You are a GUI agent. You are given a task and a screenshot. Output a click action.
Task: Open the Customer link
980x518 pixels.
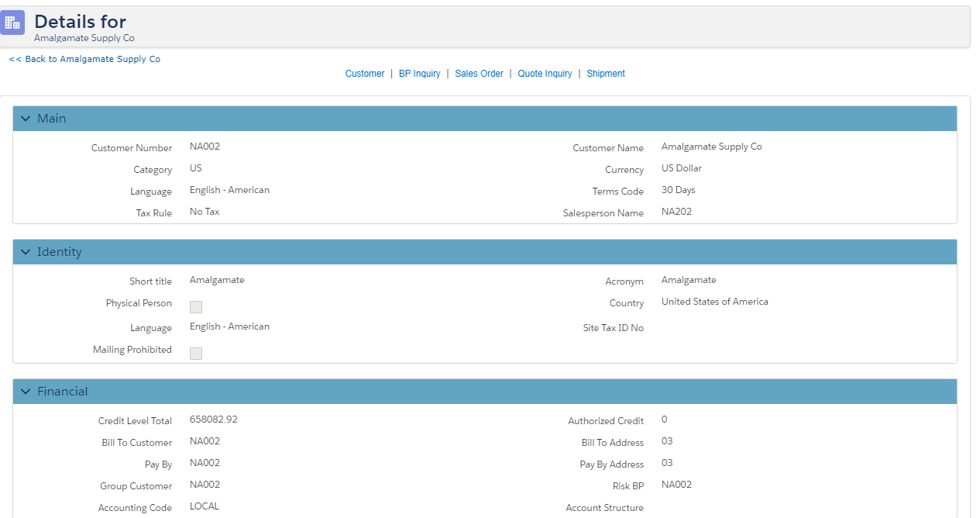coord(364,74)
